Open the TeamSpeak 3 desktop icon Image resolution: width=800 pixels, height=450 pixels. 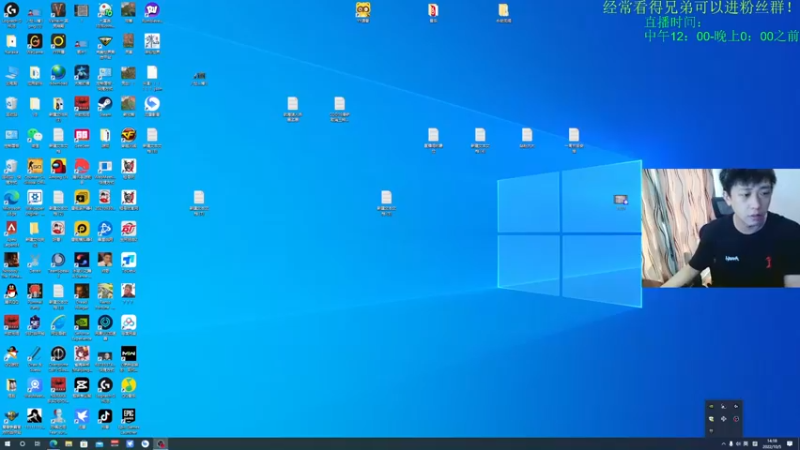[58, 260]
